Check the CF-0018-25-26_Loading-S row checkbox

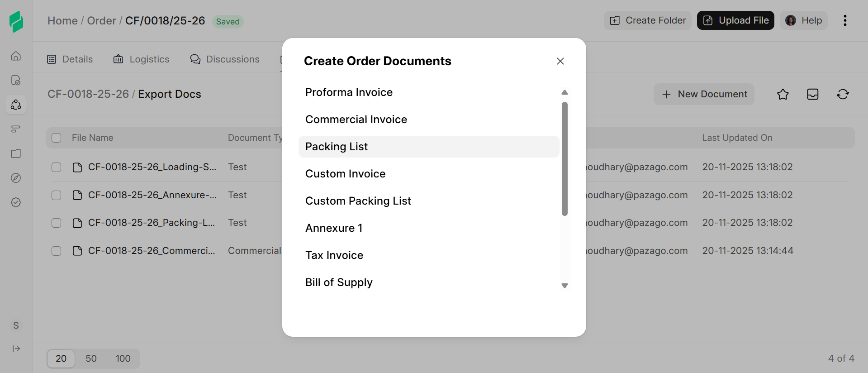(57, 167)
